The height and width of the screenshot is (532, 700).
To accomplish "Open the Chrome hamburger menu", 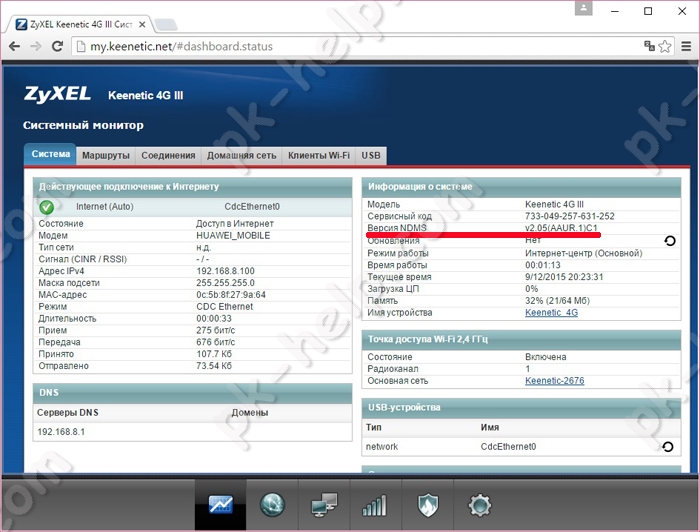I will pyautogui.click(x=686, y=46).
